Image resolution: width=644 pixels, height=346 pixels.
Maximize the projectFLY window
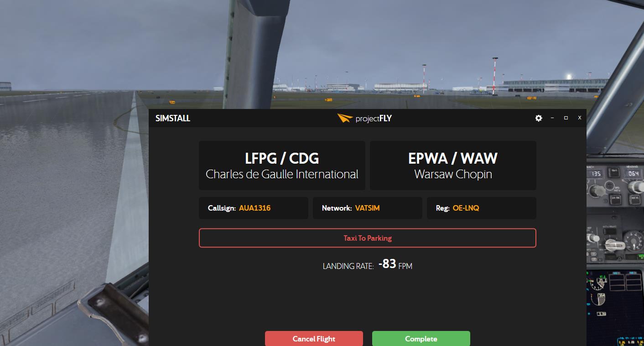point(566,118)
